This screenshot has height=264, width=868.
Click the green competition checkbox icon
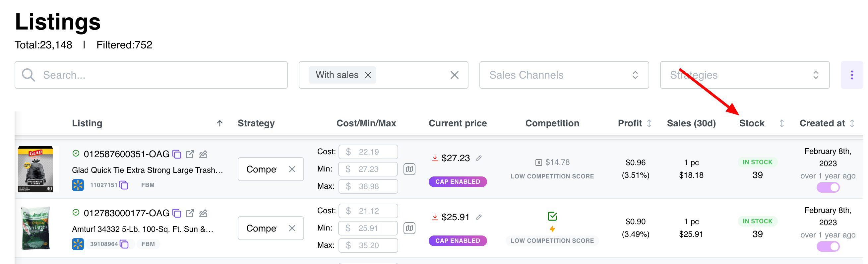552,216
